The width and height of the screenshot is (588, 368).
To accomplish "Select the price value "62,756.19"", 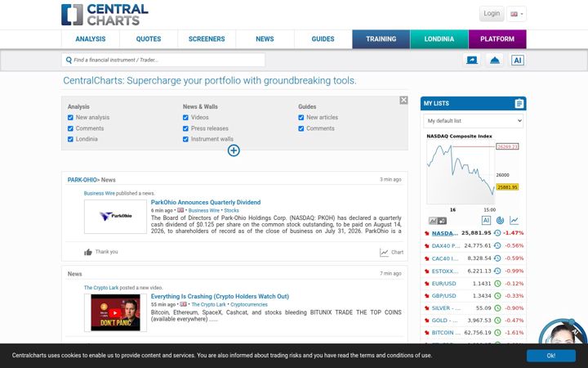I will (478, 333).
